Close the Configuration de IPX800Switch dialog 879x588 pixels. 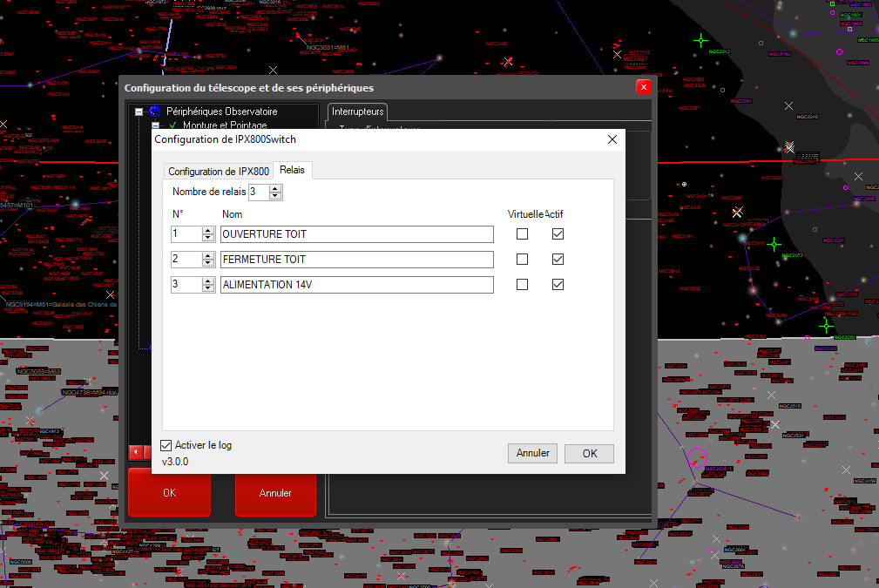[x=612, y=139]
